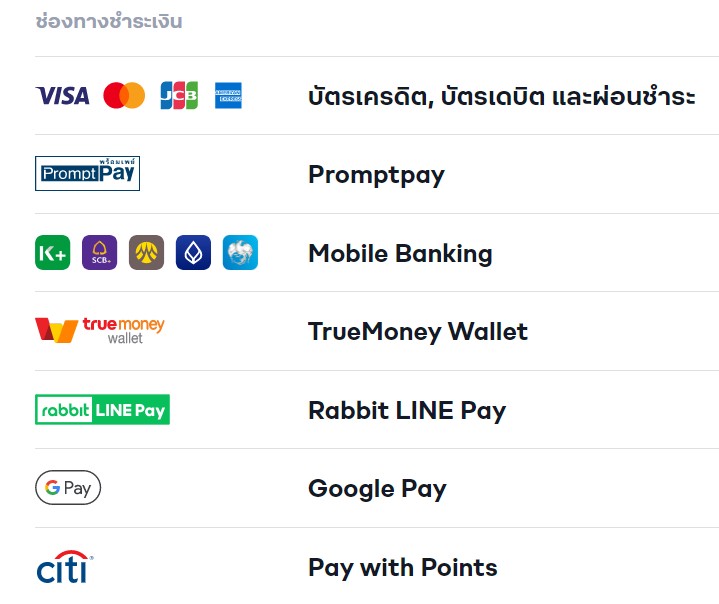
Task: Choose the JCB card icon
Action: (179, 96)
